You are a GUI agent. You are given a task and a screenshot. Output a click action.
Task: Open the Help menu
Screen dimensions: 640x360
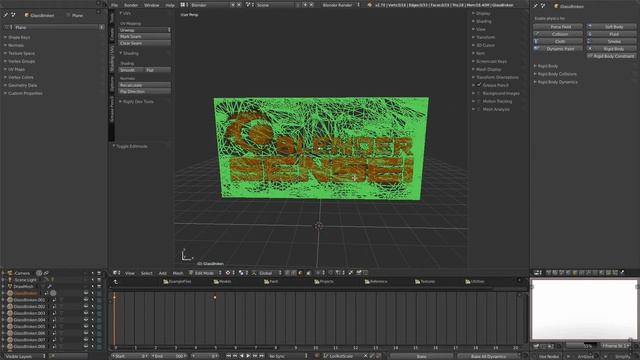tap(170, 5)
